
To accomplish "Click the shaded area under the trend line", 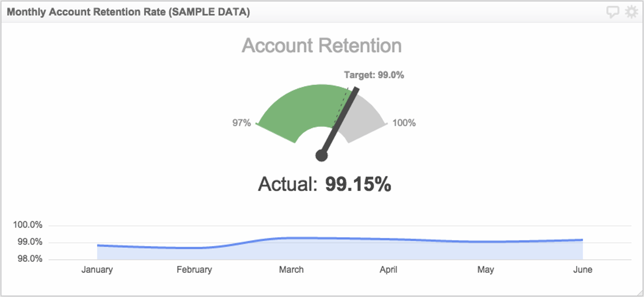I will click(335, 252).
